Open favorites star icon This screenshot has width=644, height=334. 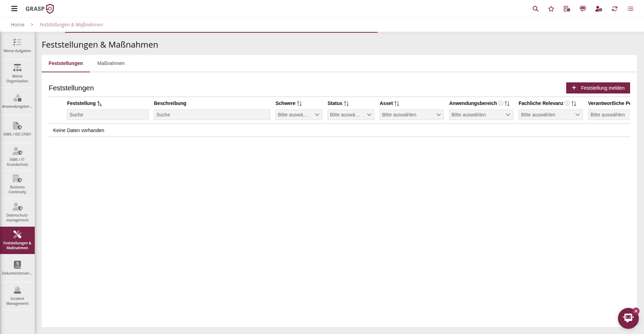click(x=551, y=9)
